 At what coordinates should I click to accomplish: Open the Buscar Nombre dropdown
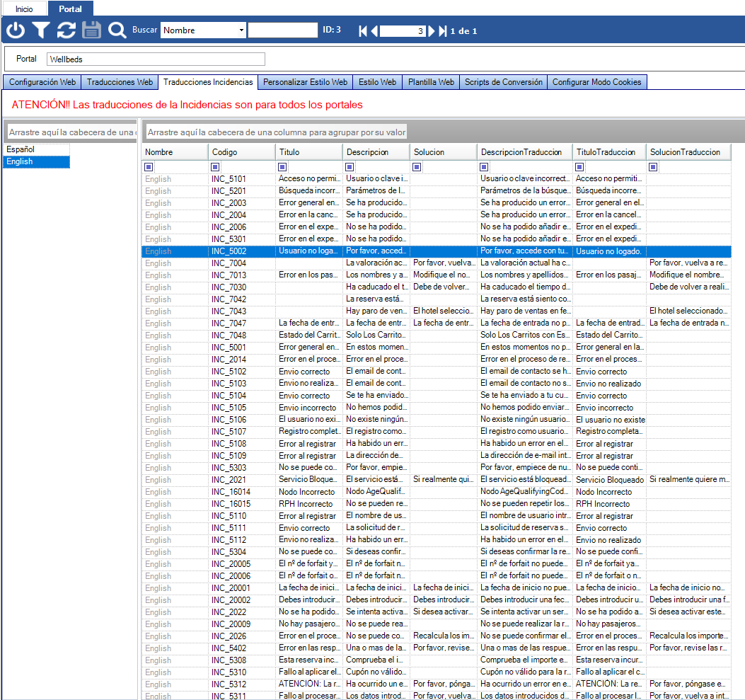pyautogui.click(x=241, y=30)
